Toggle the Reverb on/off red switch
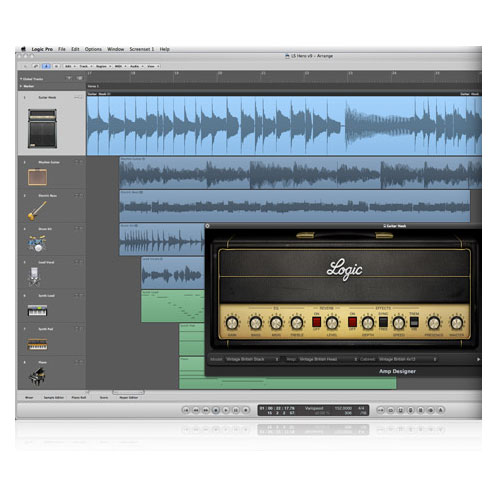 tap(316, 322)
